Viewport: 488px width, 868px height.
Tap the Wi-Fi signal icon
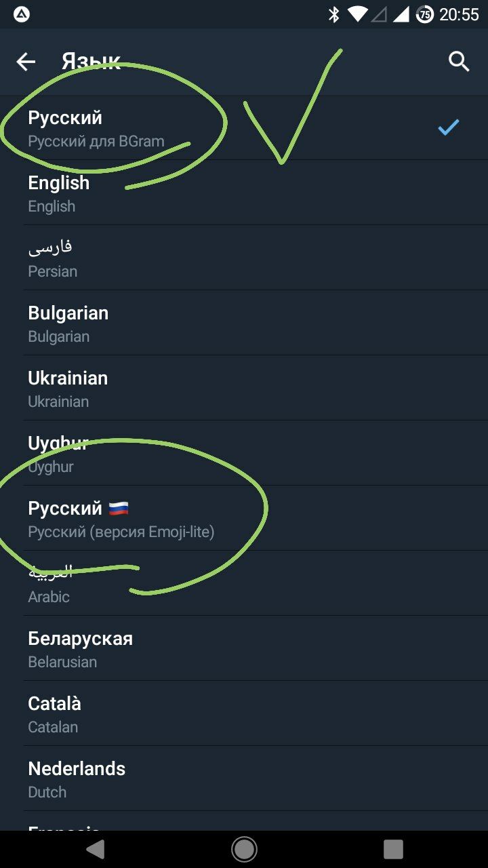click(357, 14)
